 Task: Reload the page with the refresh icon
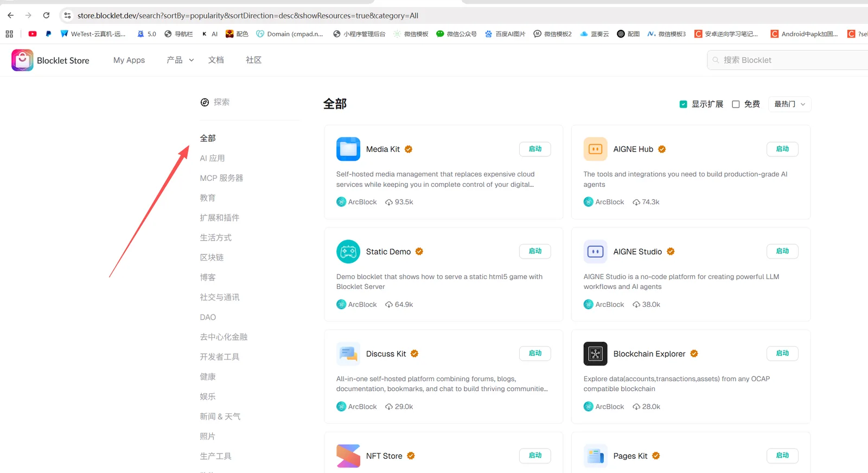click(x=46, y=15)
